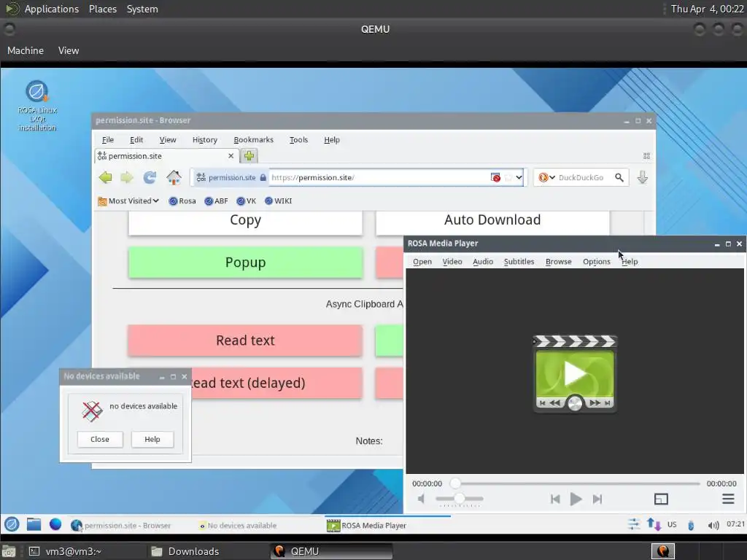Click the padlock icon in address bar
This screenshot has height=560, width=747.
tap(263, 178)
